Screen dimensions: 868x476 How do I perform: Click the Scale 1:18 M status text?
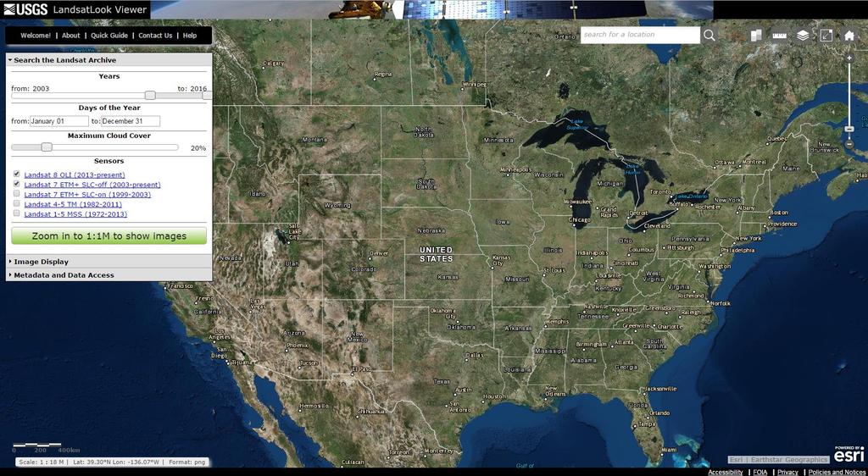[42, 462]
